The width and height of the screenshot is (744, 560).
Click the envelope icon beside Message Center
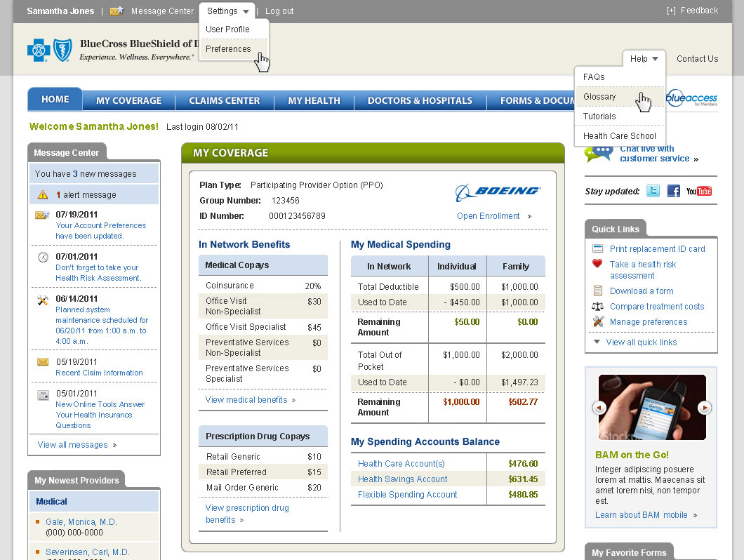point(117,11)
